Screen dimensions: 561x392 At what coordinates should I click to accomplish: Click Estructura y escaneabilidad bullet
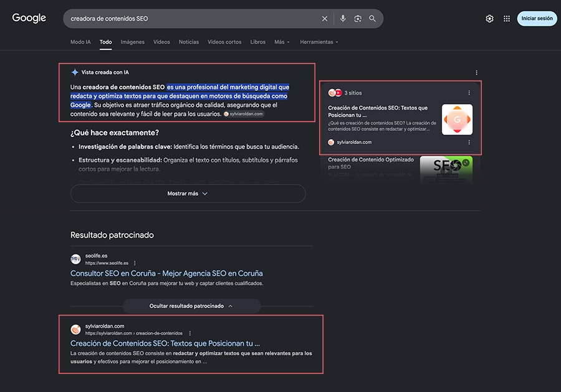[188, 165]
